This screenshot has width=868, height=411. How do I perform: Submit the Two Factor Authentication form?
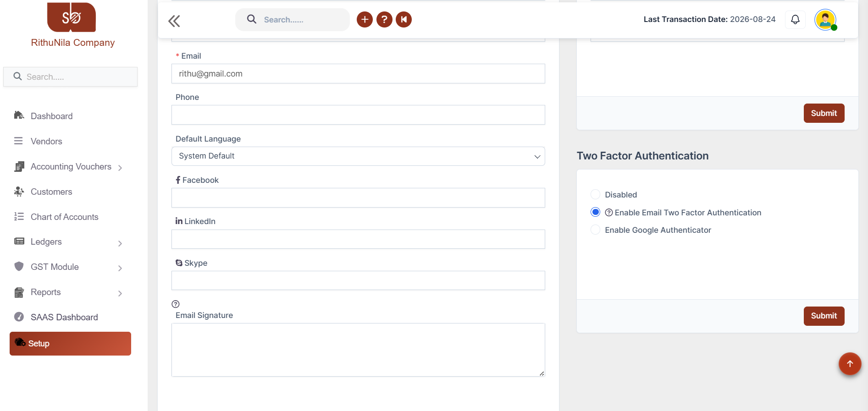click(824, 316)
